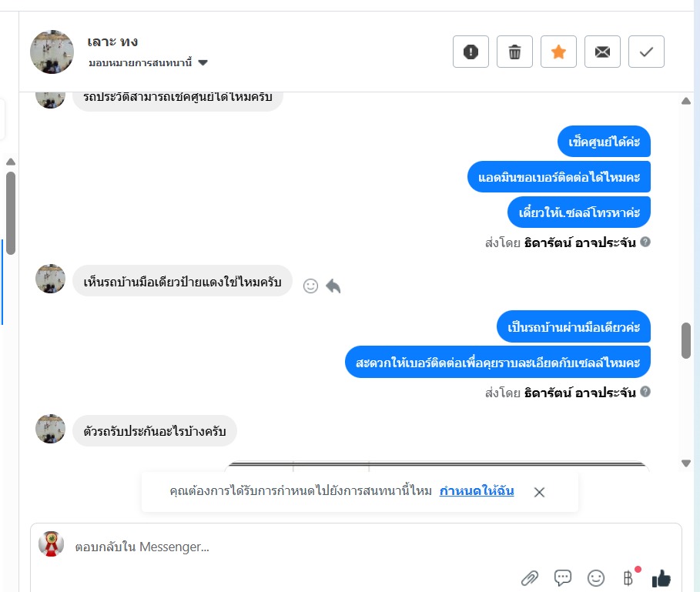React with emoji to เห็นรถบ้านมือเดียว message
This screenshot has width=700, height=592.
pos(310,286)
